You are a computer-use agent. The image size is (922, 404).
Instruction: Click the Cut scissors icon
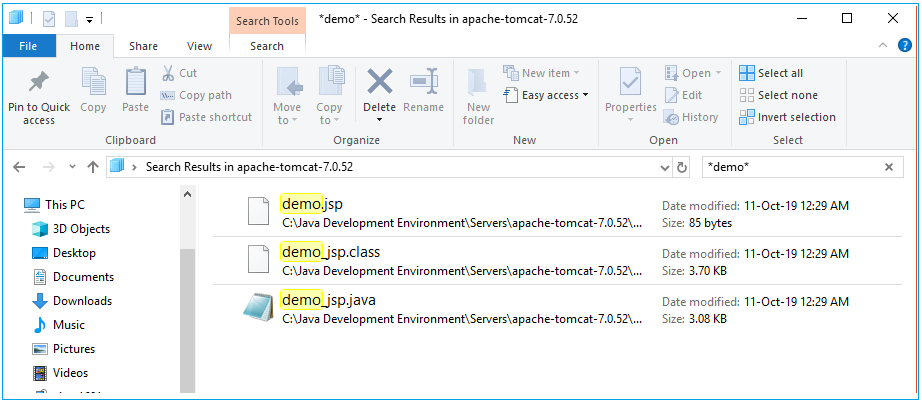[x=168, y=74]
